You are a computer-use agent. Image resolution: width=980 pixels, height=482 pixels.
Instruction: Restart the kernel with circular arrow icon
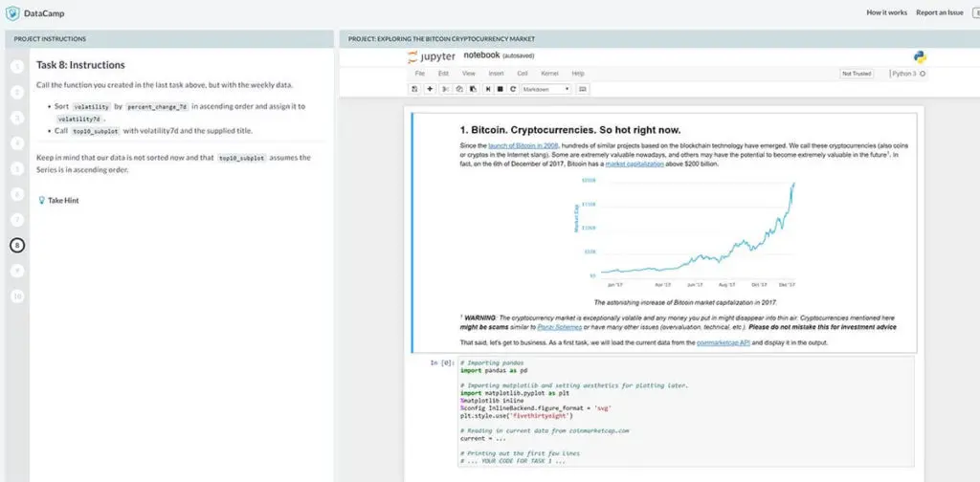click(513, 89)
